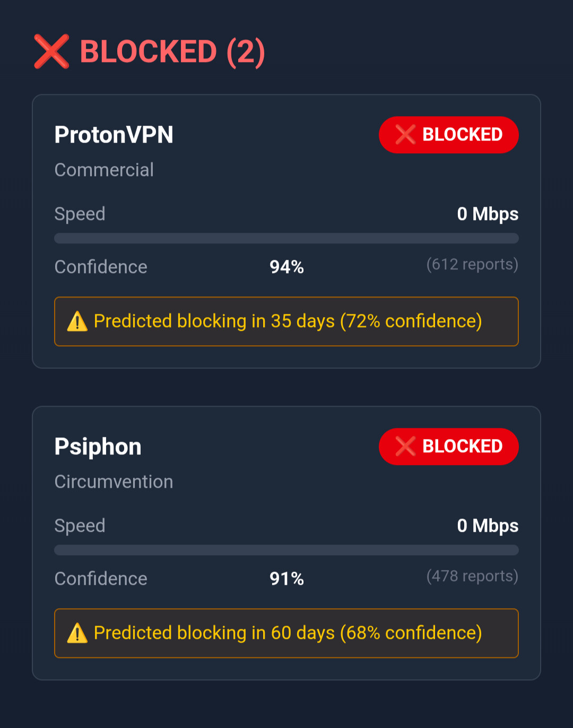Click the warning triangle in Psiphon's prediction banner
573x728 pixels.
pos(77,633)
